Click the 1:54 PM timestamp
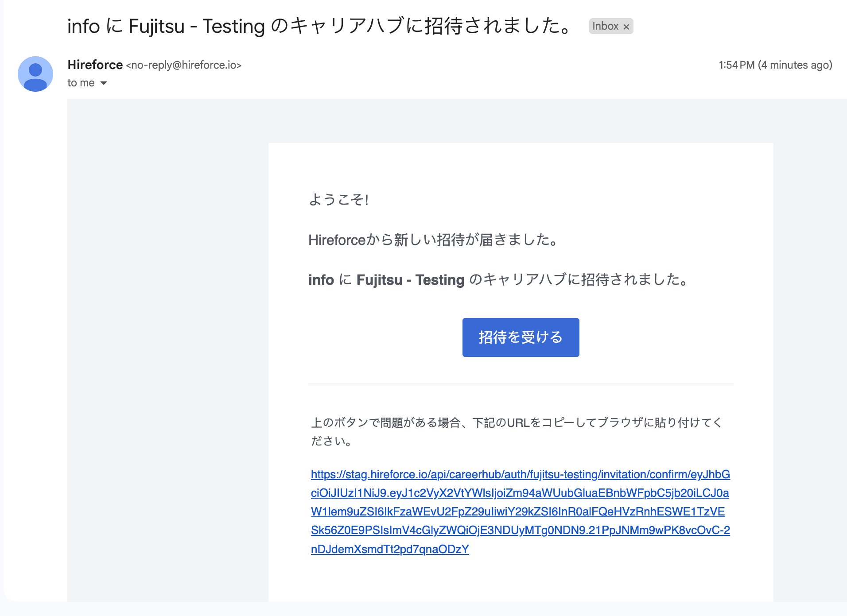 tap(736, 65)
